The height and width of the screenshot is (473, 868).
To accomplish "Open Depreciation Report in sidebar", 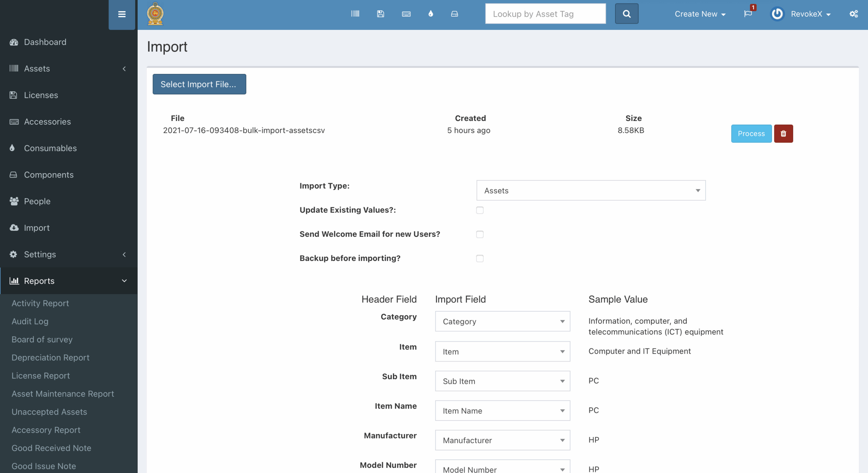I will coord(51,357).
